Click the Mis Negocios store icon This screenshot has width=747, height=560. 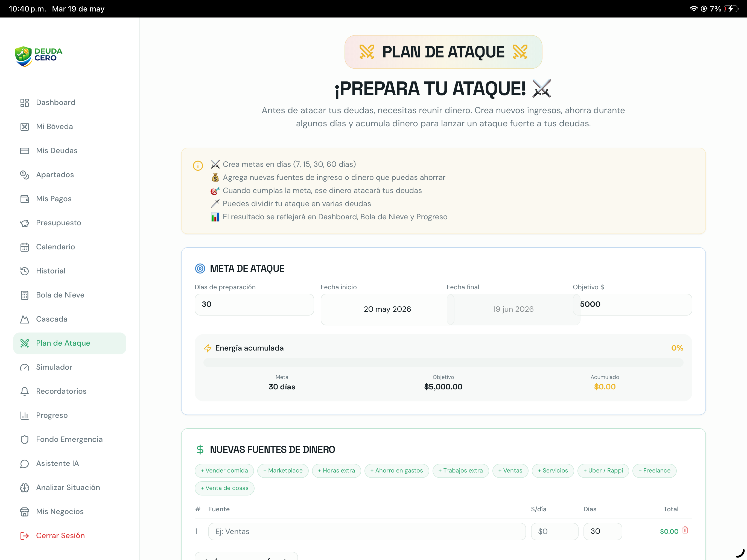click(x=24, y=512)
